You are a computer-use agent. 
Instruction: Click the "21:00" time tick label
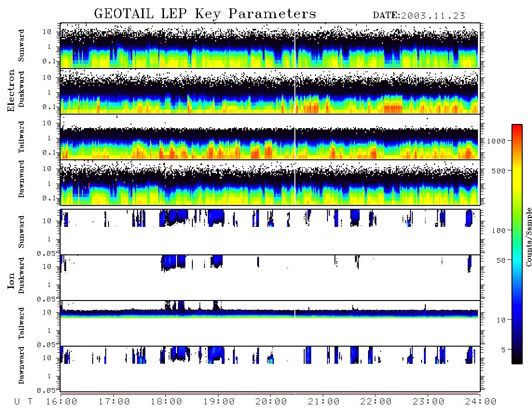(324, 402)
